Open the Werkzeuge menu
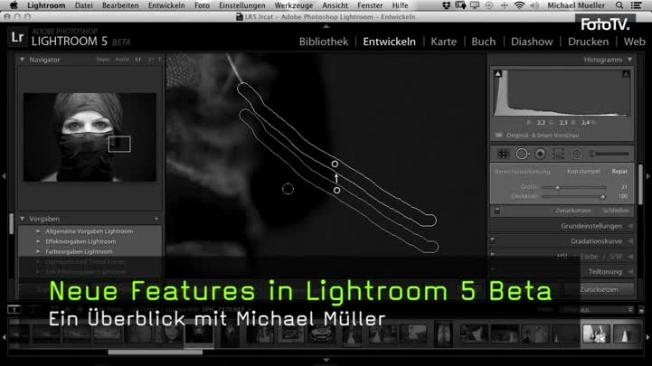This screenshot has height=366, width=652. click(x=294, y=5)
